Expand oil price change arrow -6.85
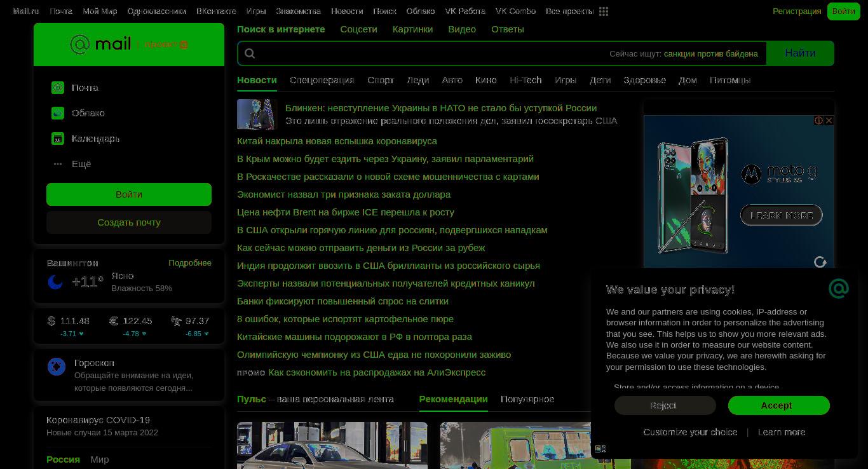The width and height of the screenshot is (868, 469). 207,334
